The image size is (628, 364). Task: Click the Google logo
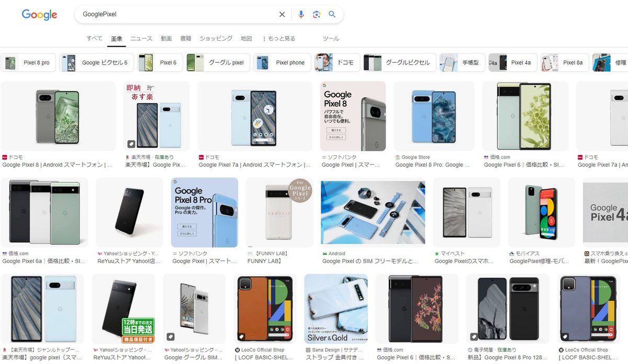(x=39, y=15)
